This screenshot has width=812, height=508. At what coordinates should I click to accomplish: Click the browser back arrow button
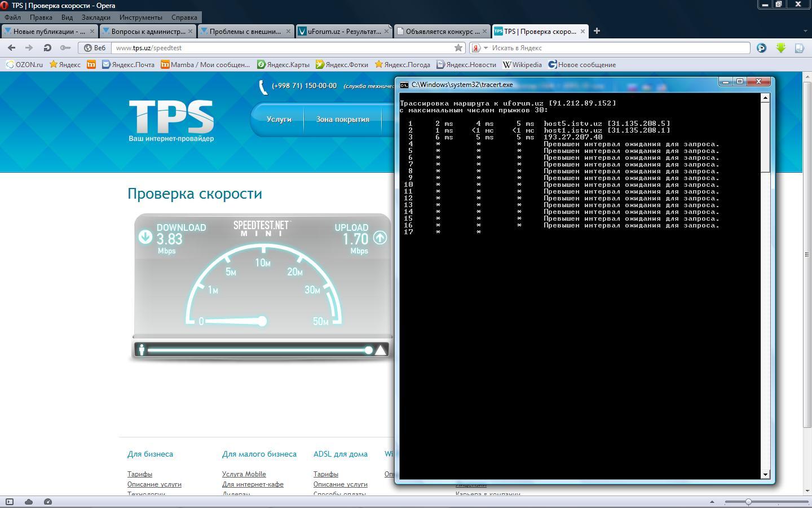pos(11,48)
